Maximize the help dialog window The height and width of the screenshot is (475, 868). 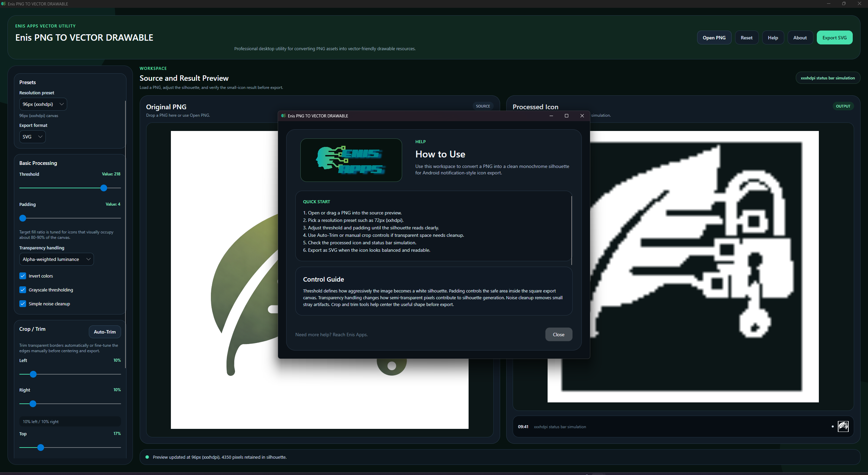coord(566,116)
